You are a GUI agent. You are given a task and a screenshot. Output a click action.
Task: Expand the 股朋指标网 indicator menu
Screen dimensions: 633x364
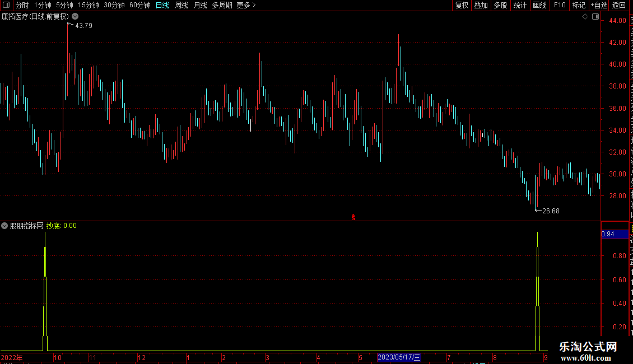click(4, 226)
